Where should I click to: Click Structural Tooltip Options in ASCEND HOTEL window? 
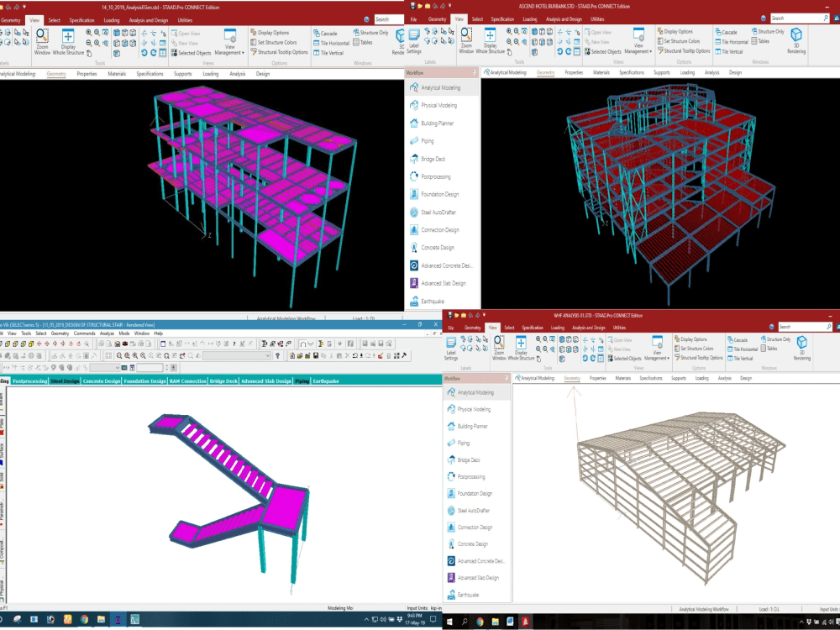[683, 51]
